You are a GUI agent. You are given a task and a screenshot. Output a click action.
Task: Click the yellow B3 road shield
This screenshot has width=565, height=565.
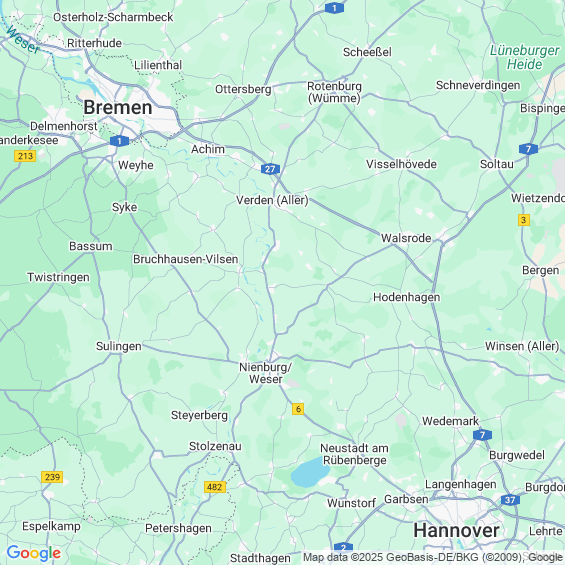[x=524, y=220]
